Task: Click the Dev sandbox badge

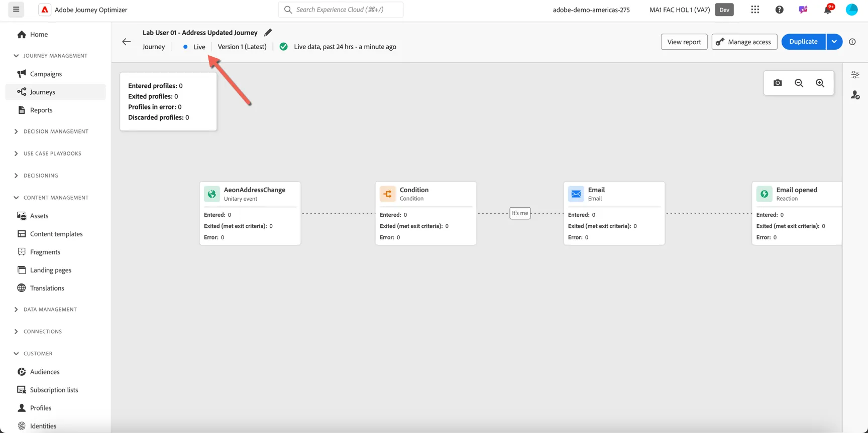Action: (724, 10)
